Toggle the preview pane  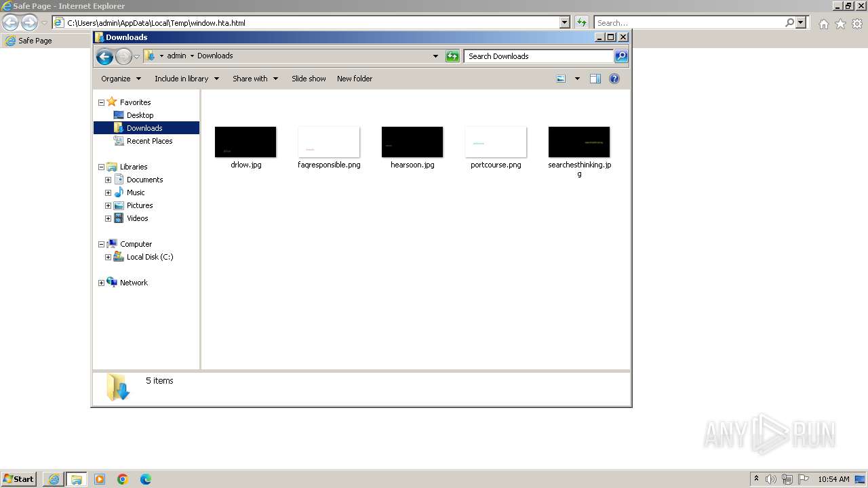click(595, 79)
